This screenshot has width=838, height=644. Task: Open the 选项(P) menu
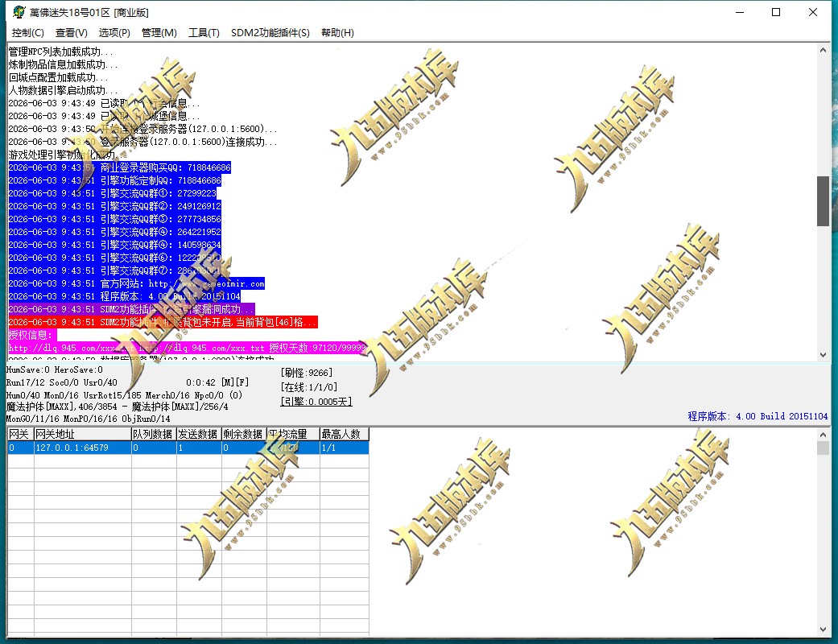114,32
